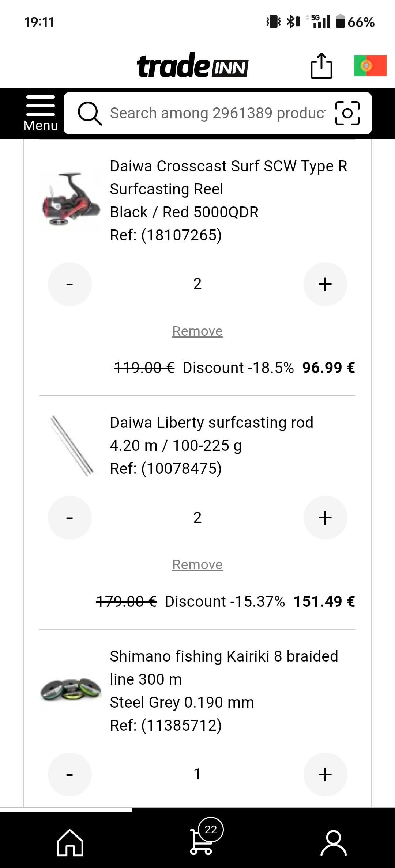Image resolution: width=395 pixels, height=868 pixels.
Task: Open the Daiwa Crosscast reel thumbnail
Action: 71,199
